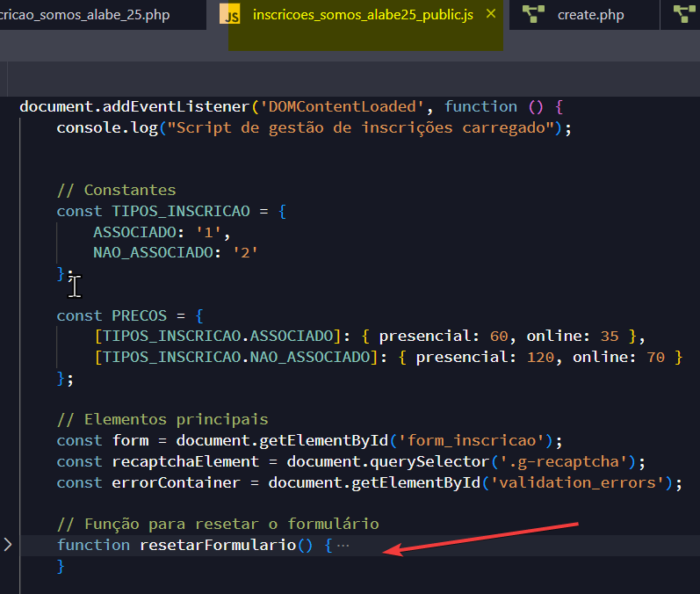Click the addEventListener method name
The height and width of the screenshot is (594, 700).
click(x=176, y=106)
